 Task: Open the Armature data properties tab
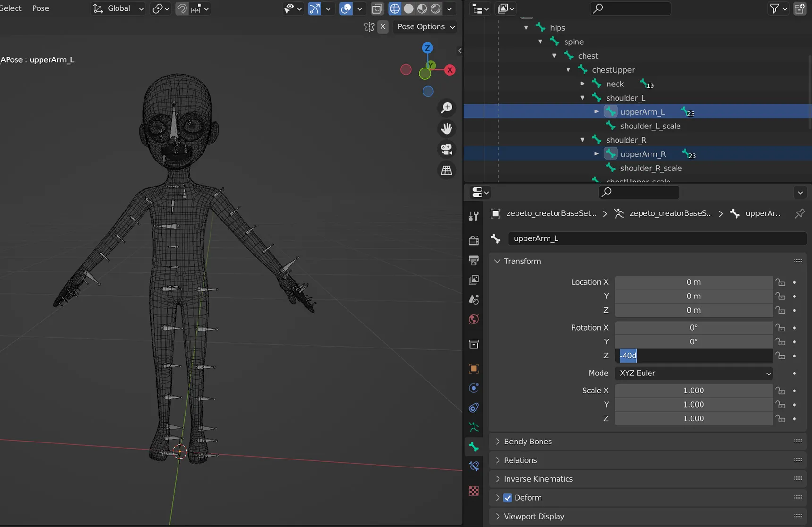click(x=474, y=427)
